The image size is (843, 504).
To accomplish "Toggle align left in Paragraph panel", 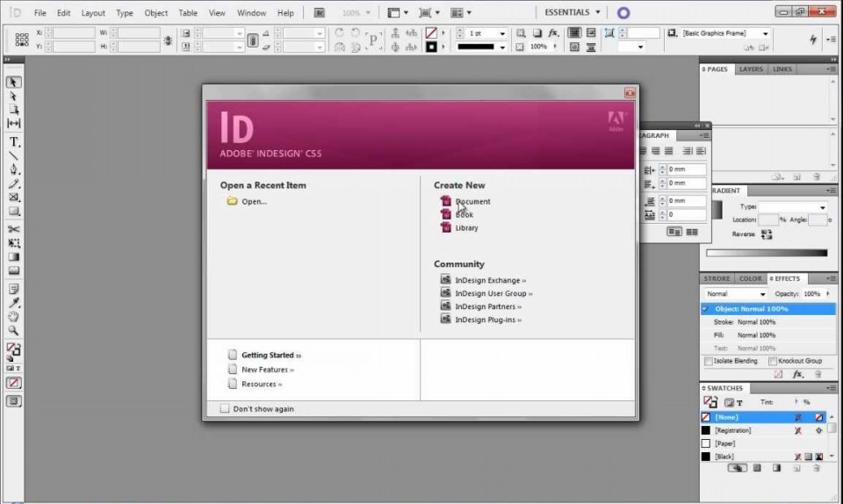I will 644,151.
